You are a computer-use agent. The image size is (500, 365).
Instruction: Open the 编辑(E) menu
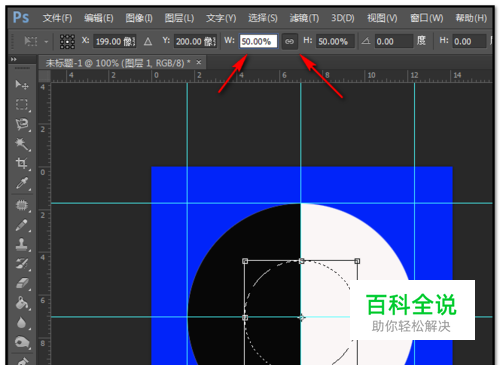tap(99, 18)
